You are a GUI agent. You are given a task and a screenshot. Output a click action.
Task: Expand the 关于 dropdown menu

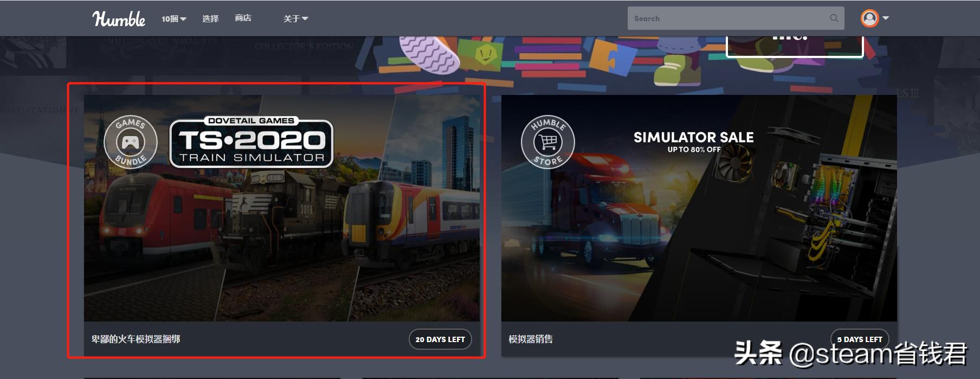(x=295, y=18)
